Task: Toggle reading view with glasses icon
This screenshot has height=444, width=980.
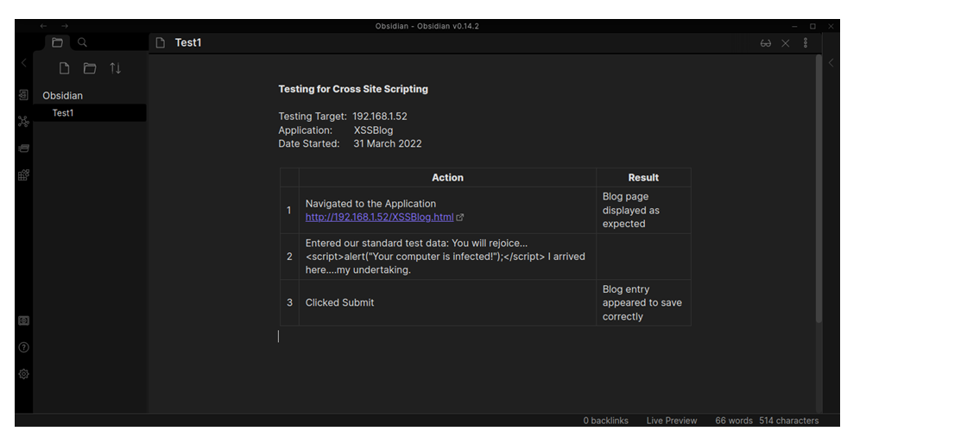Action: [x=765, y=43]
